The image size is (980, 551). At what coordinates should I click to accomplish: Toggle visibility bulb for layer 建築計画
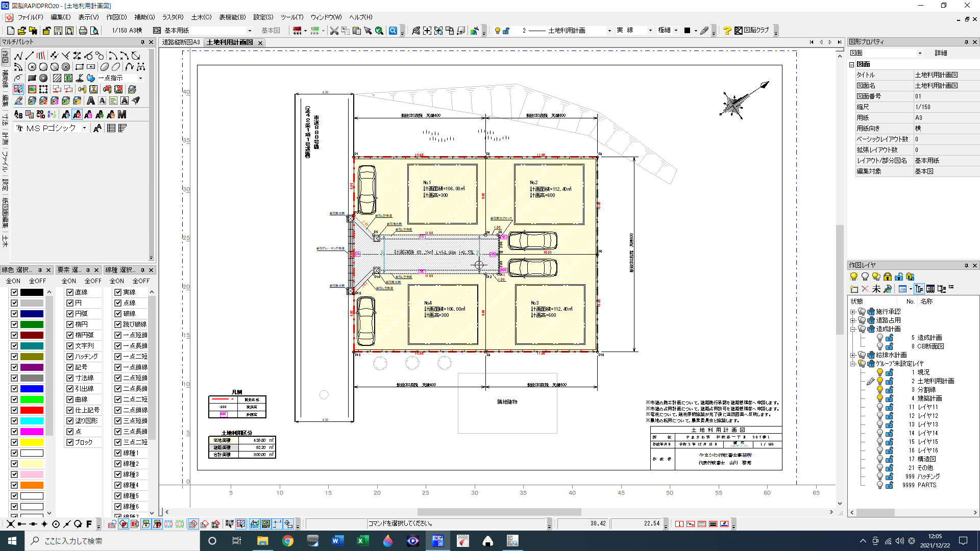pos(880,398)
